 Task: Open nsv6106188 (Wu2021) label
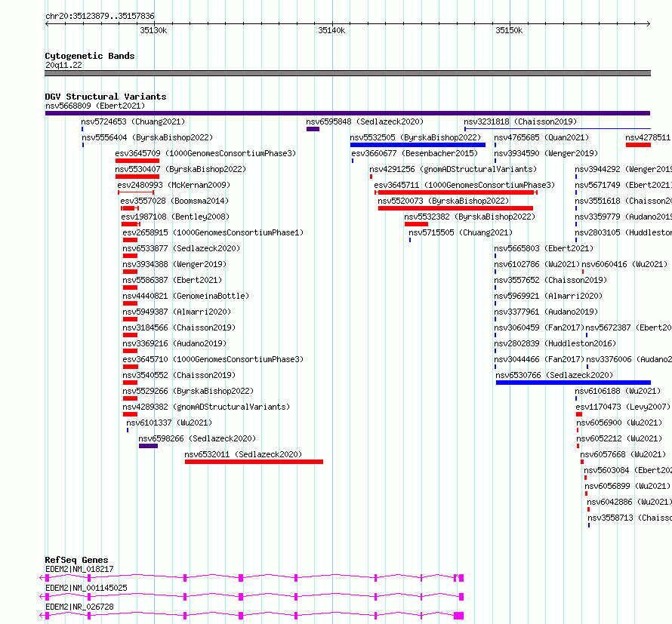click(618, 391)
